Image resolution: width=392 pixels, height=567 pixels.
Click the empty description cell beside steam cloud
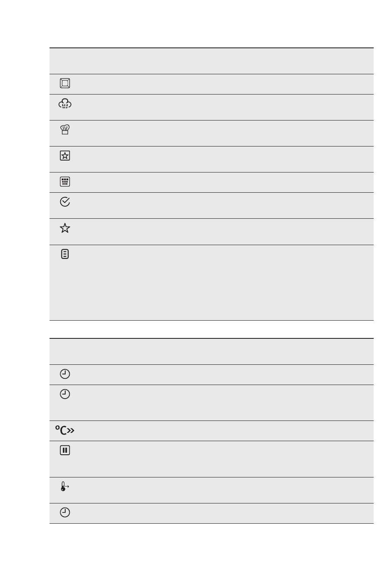[227, 107]
